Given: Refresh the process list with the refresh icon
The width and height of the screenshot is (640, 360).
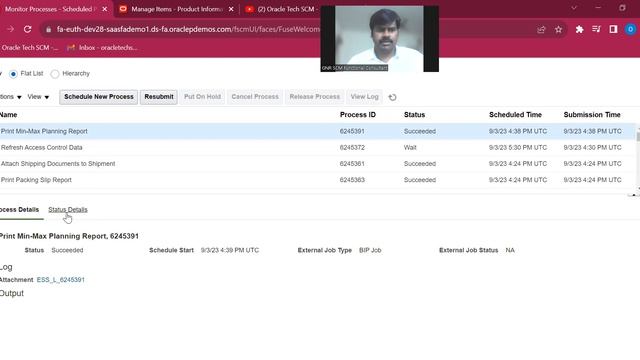Looking at the screenshot, I should click(392, 97).
